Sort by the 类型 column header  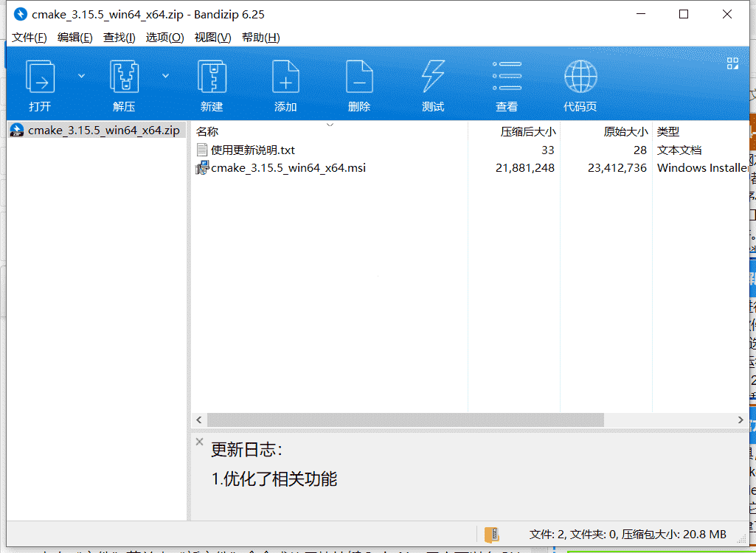pyautogui.click(x=668, y=132)
